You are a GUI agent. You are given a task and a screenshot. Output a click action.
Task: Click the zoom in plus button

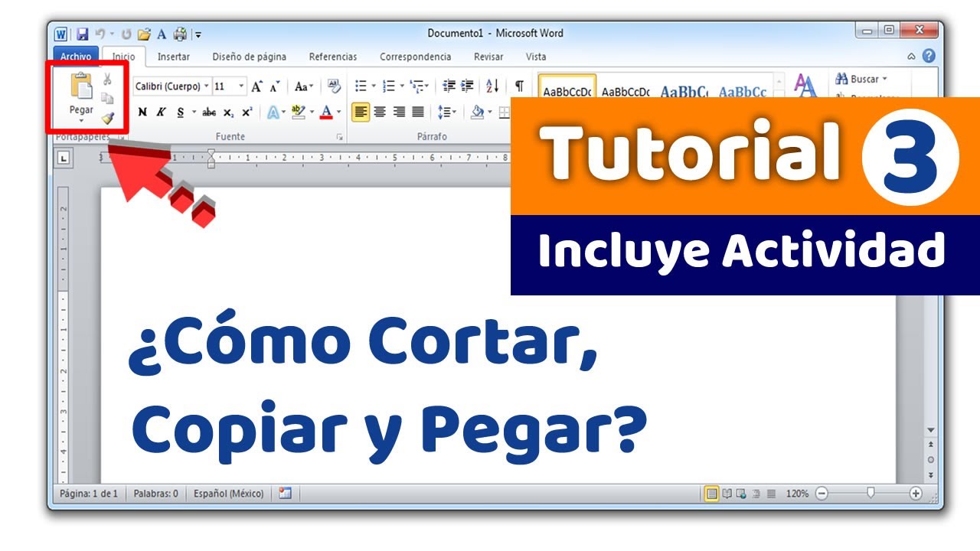(916, 494)
